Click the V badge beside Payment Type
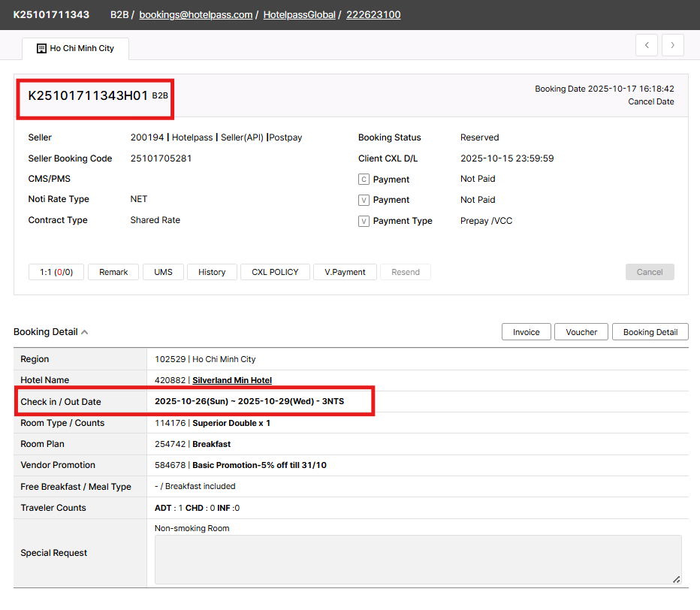The height and width of the screenshot is (610, 700). [x=364, y=221]
